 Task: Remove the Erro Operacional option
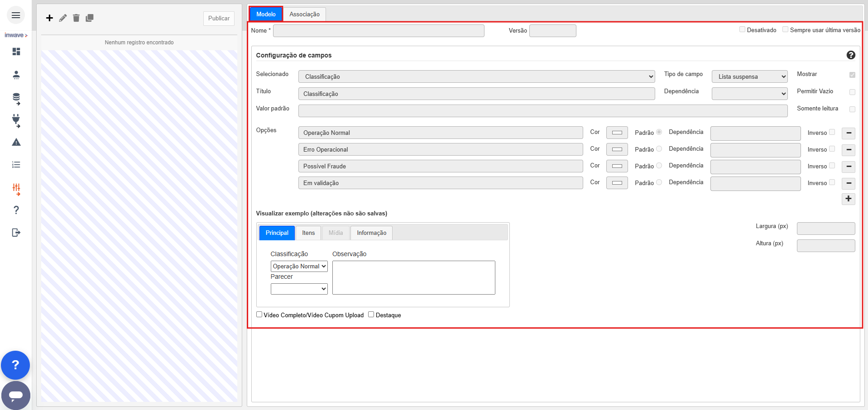[849, 150]
